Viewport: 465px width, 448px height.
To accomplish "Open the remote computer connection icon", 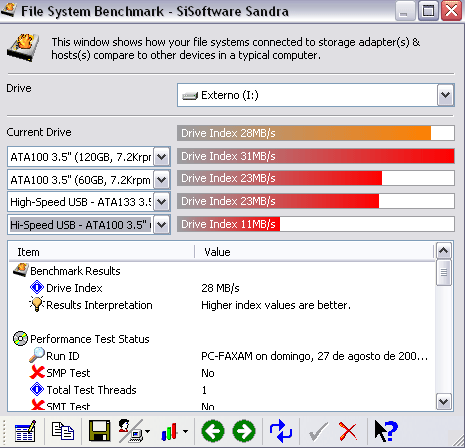I will (x=133, y=431).
